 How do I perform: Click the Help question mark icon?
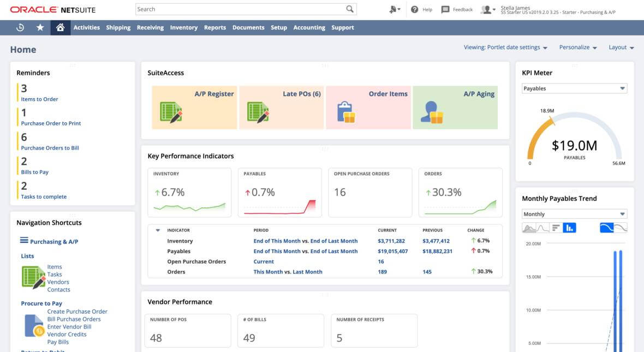(414, 9)
